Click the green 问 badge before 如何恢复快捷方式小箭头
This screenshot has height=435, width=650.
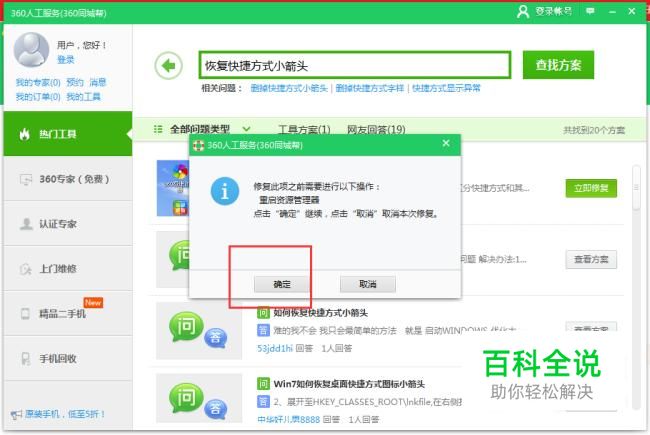263,313
